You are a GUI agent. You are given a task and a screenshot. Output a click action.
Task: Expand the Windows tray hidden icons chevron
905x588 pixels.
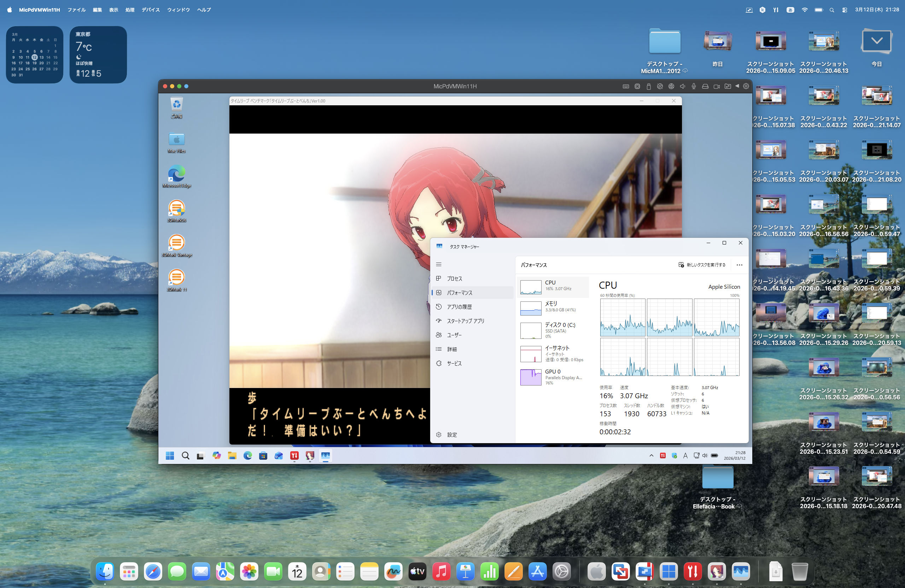tap(652, 455)
